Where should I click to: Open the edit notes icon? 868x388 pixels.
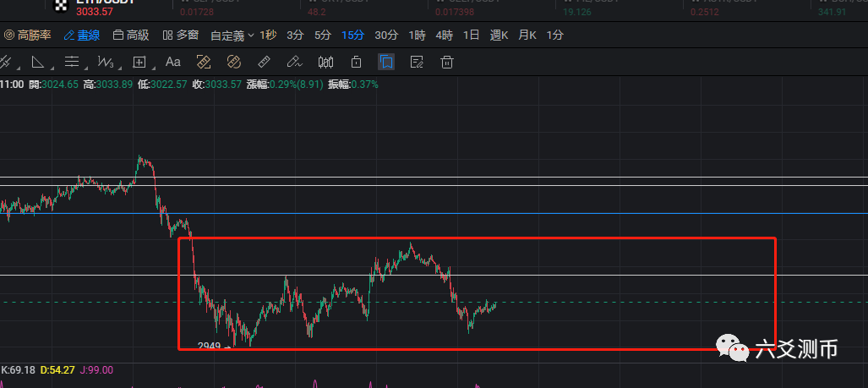(417, 62)
